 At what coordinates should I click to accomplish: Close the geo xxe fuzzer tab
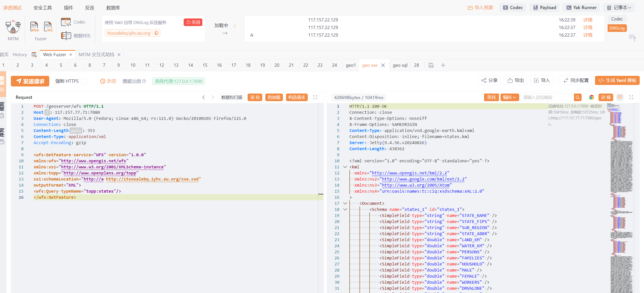point(383,65)
